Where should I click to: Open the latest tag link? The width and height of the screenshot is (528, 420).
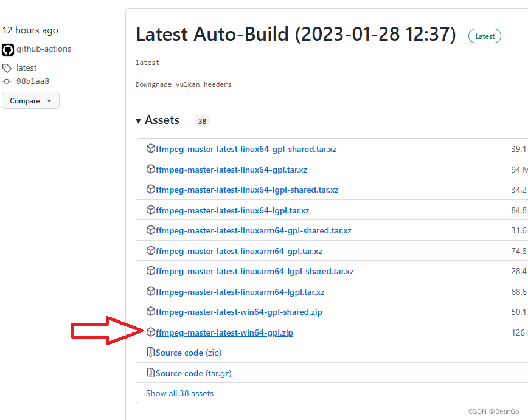(26, 68)
